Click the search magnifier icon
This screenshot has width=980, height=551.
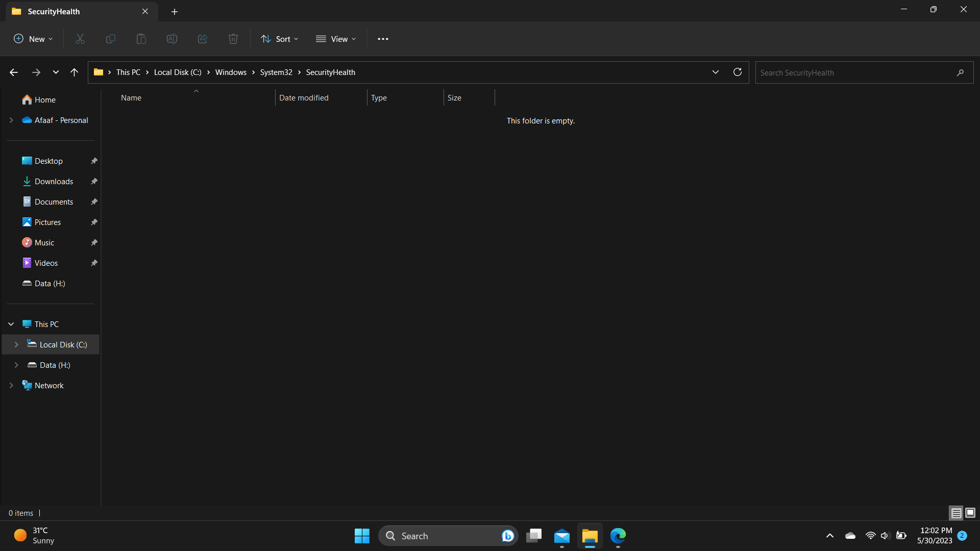click(x=960, y=72)
